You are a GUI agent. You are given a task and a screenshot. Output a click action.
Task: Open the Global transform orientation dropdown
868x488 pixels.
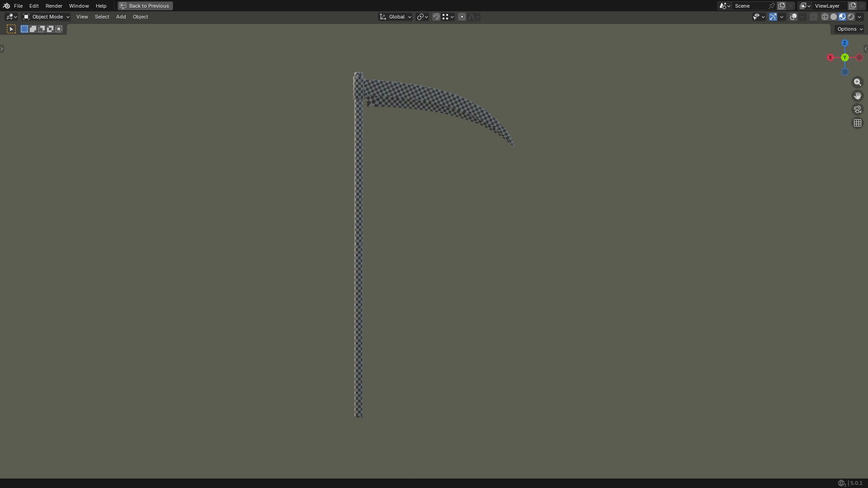(x=395, y=17)
